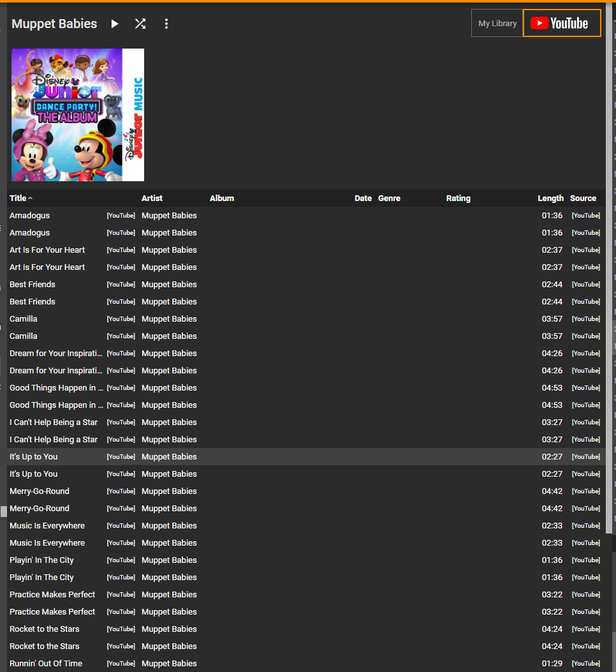Switch to the YouTube source tab
Image resolution: width=616 pixels, height=672 pixels.
point(562,23)
